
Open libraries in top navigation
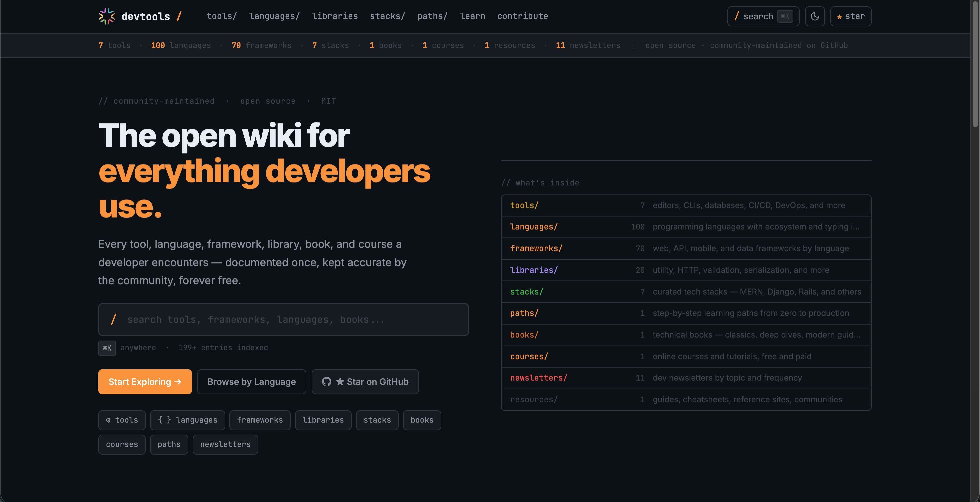coord(335,16)
